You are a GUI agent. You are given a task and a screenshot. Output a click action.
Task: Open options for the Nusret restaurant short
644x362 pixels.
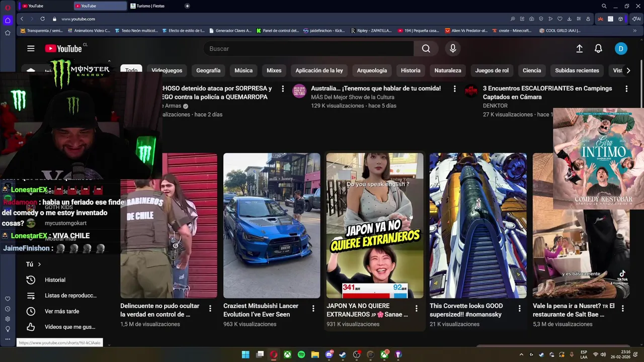622,308
